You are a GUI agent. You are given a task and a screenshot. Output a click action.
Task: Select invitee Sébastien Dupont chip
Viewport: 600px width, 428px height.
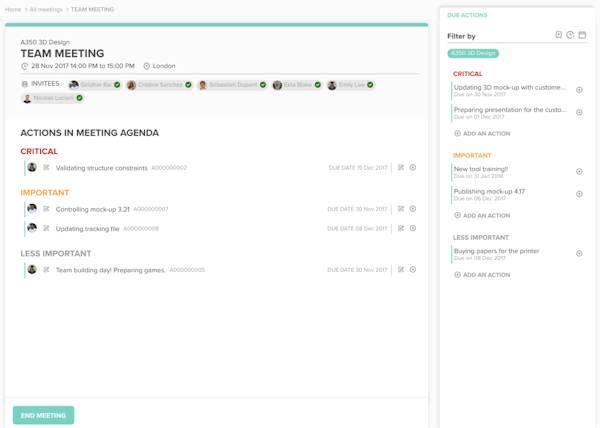(x=232, y=85)
